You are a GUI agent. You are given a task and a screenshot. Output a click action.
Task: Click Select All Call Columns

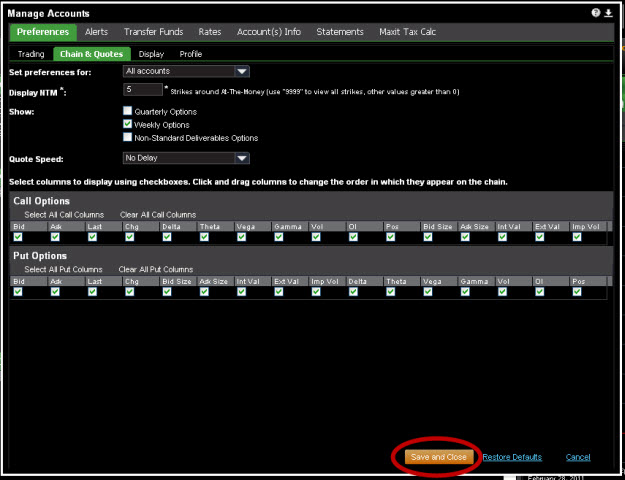(x=64, y=215)
